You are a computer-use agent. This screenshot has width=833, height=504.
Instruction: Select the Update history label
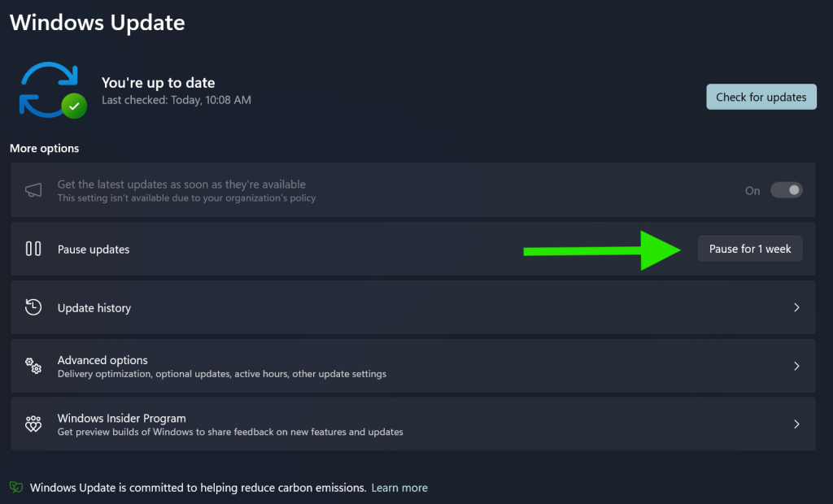pyautogui.click(x=94, y=308)
